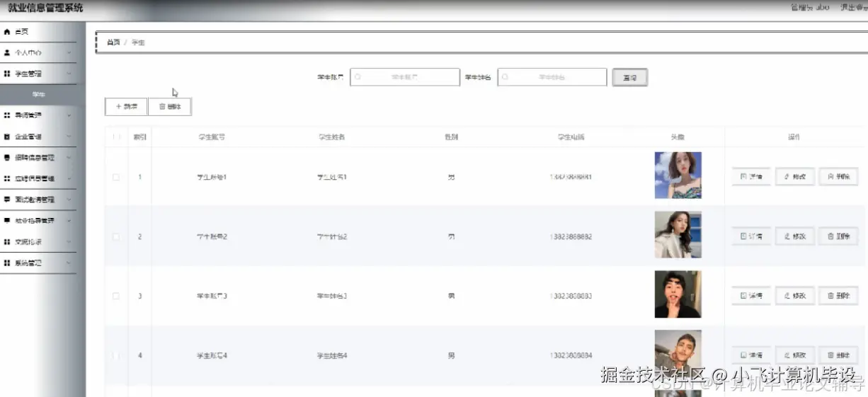Open 详情 for student row 3

[751, 296]
